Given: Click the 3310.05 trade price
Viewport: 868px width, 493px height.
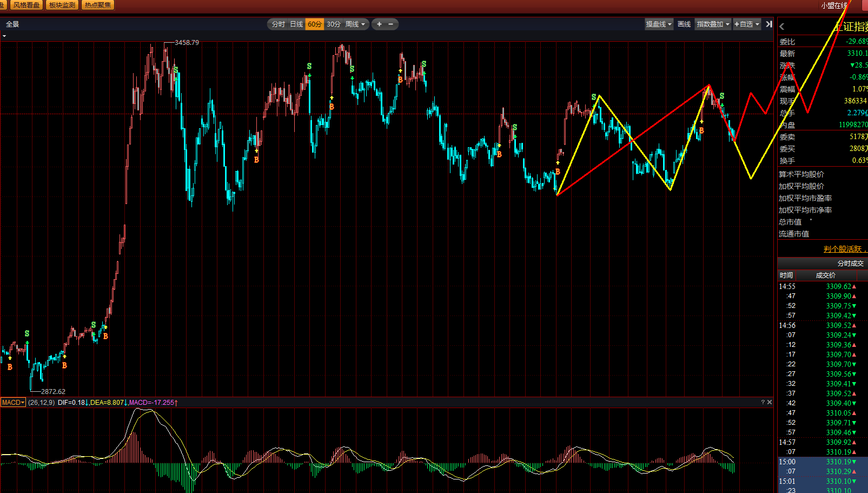Looking at the screenshot, I should (x=838, y=413).
